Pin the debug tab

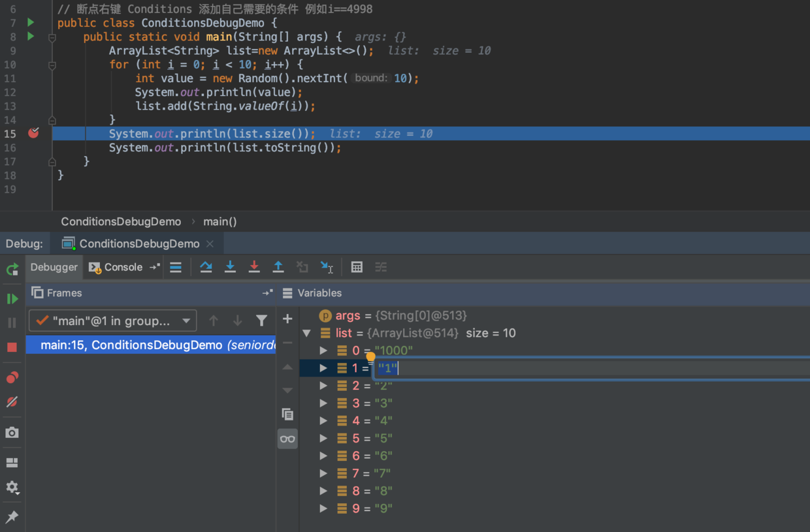12,517
